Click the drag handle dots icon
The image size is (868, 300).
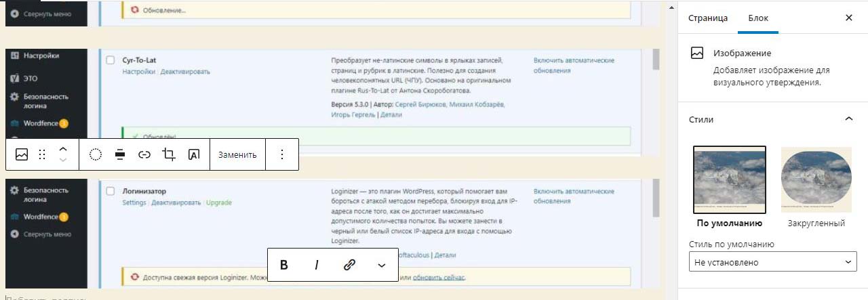[42, 154]
